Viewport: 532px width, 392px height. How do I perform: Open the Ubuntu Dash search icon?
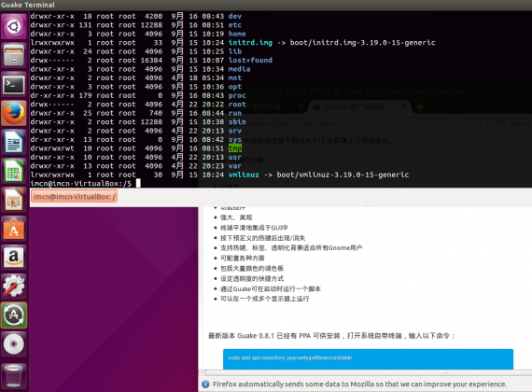(x=14, y=26)
